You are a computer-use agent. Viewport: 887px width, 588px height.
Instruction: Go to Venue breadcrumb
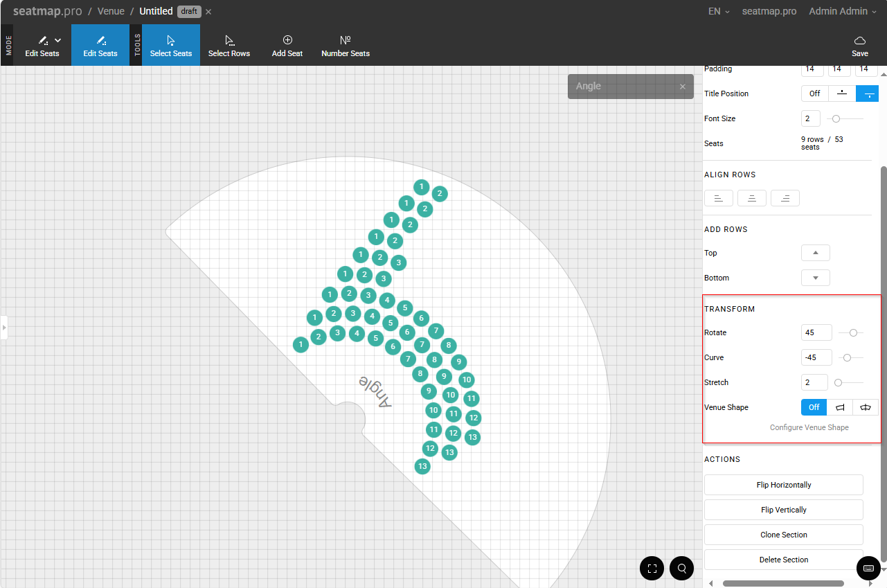[x=111, y=11]
